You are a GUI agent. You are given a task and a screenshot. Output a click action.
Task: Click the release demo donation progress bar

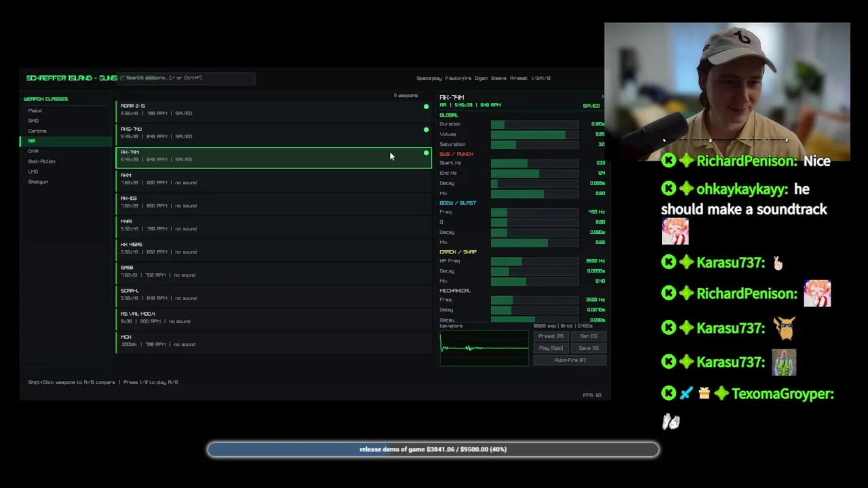pos(433,449)
